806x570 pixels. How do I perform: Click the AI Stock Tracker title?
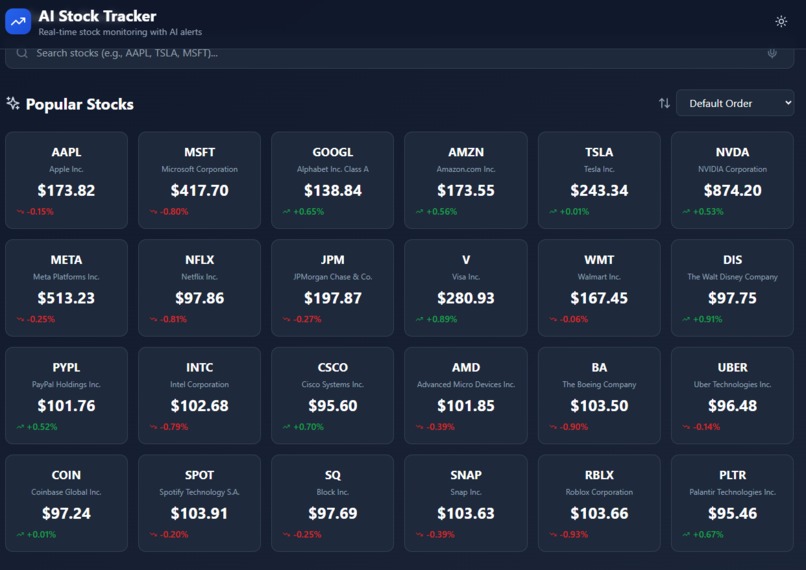(x=97, y=16)
